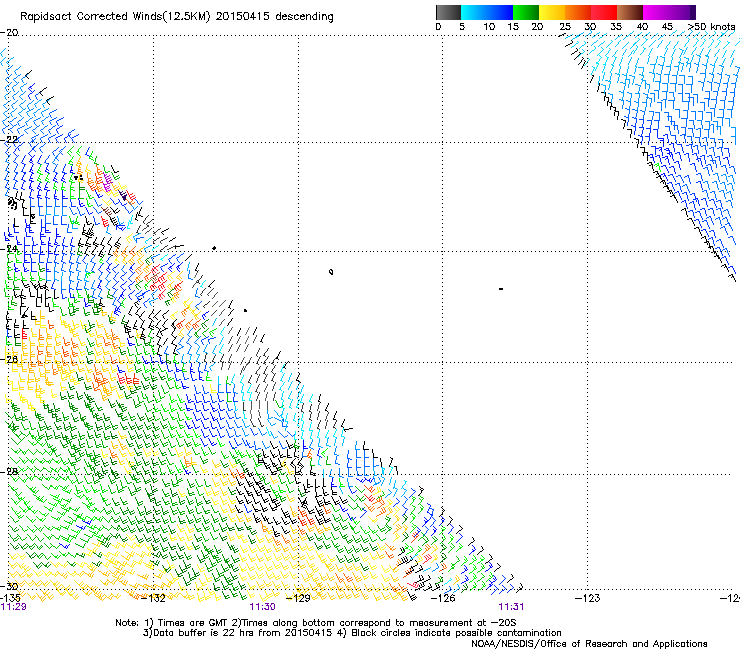
Task: Click the NOAA/NESDIS credit text
Action: [589, 644]
